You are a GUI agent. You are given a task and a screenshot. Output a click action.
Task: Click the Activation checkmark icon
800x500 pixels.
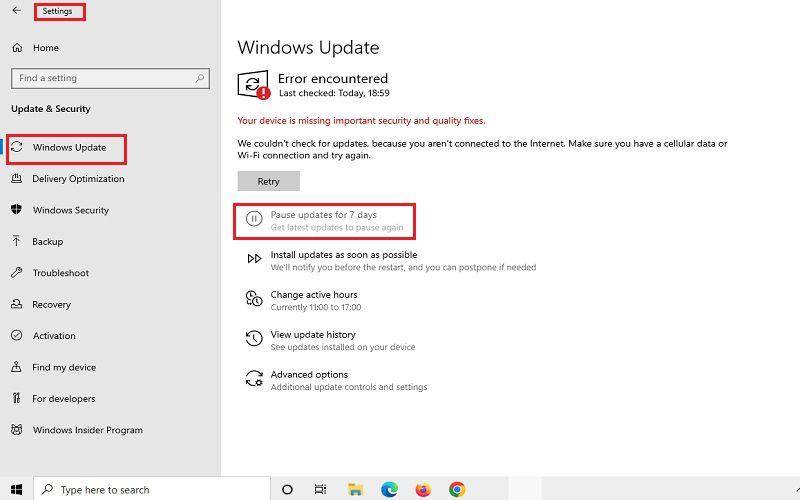(17, 335)
